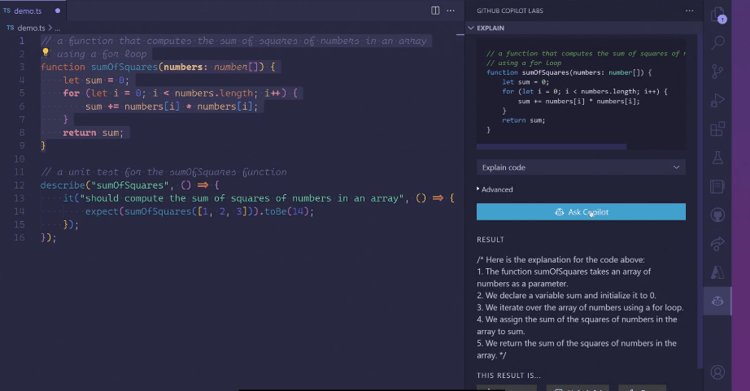
Task: Click the lightbulb code action icon
Action: click(45, 52)
